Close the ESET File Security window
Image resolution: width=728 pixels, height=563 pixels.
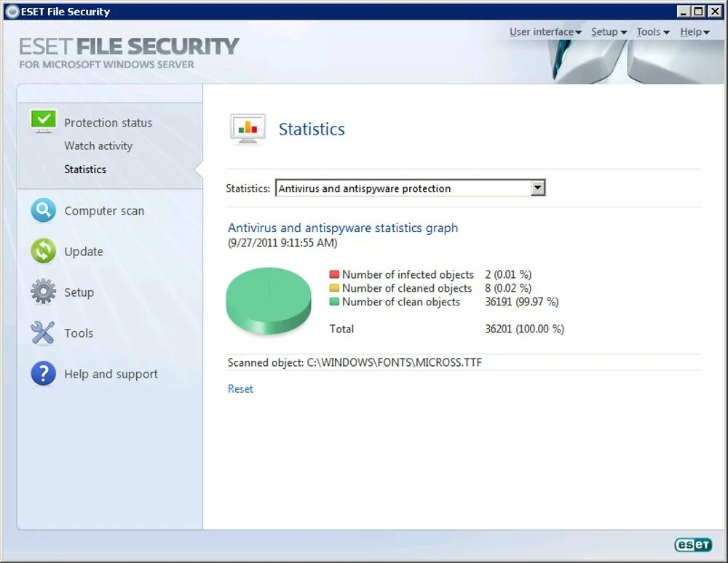(716, 12)
